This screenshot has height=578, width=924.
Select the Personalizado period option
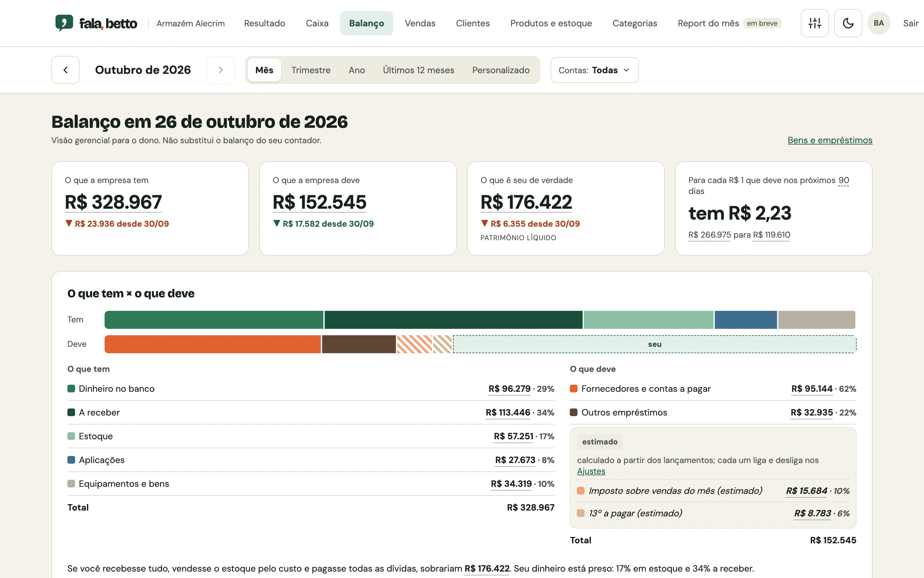pos(501,70)
